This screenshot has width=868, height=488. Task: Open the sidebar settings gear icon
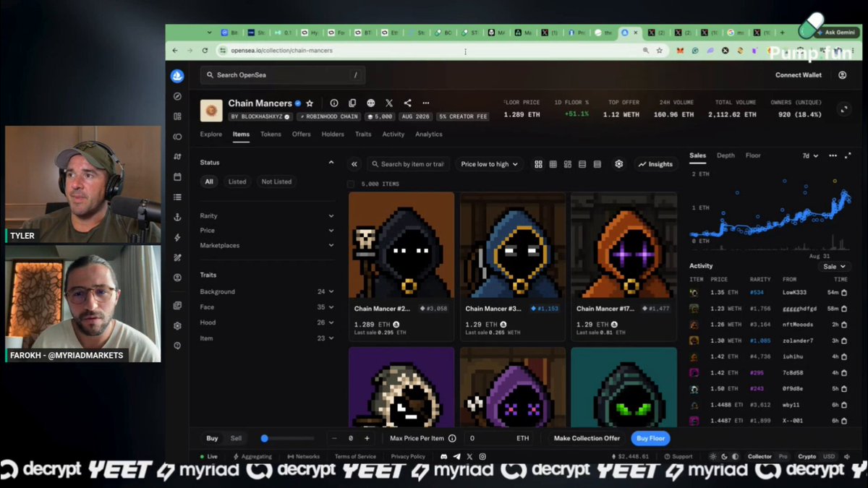(177, 326)
